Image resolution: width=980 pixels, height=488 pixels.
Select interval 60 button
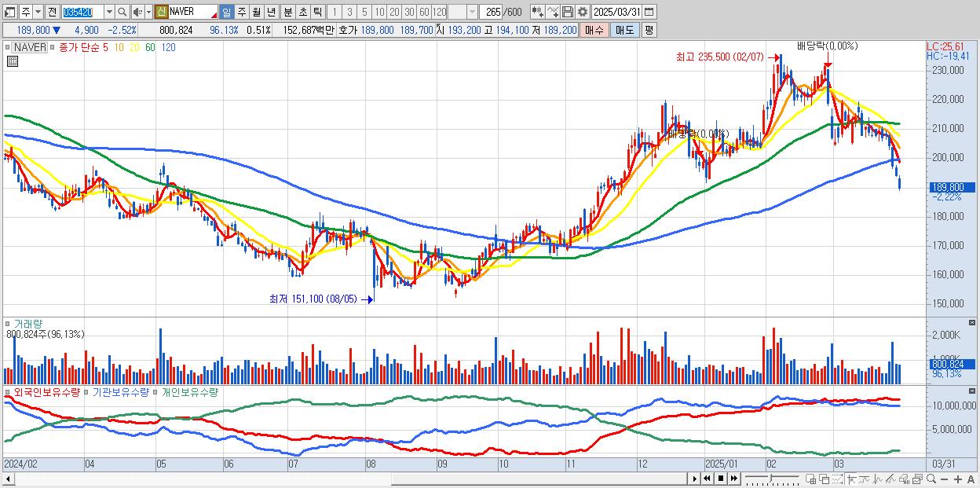(x=424, y=12)
